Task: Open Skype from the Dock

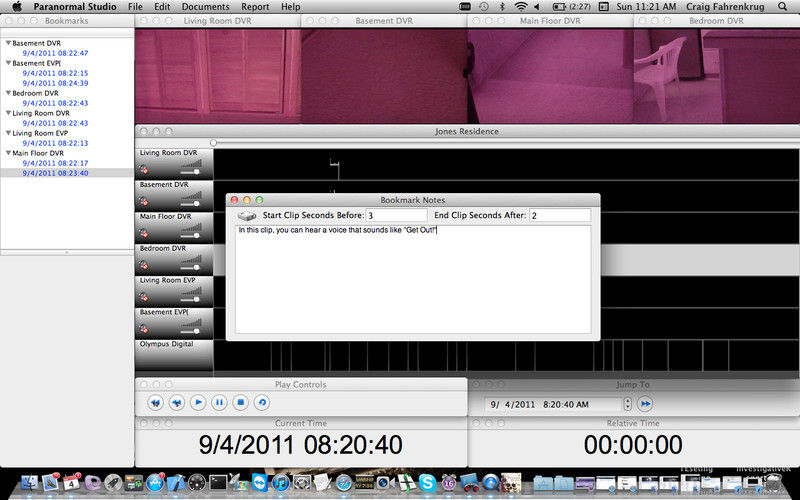Action: click(428, 483)
